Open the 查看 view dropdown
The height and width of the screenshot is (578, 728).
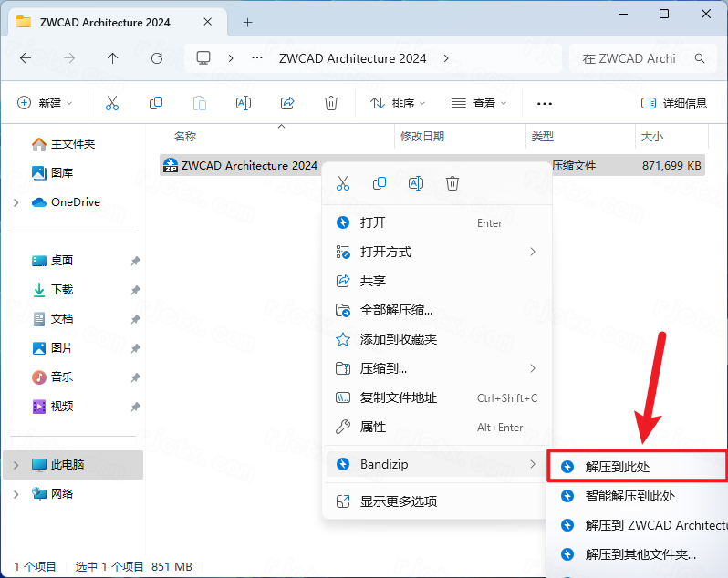479,103
